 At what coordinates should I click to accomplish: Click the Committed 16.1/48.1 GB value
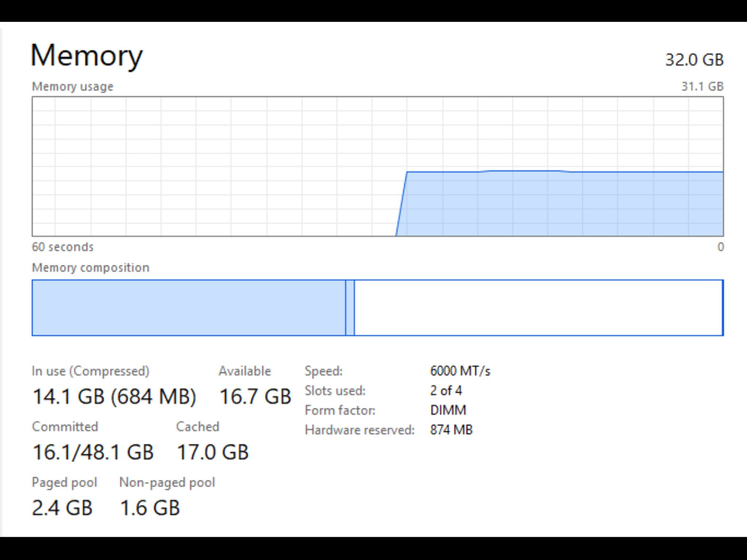93,452
